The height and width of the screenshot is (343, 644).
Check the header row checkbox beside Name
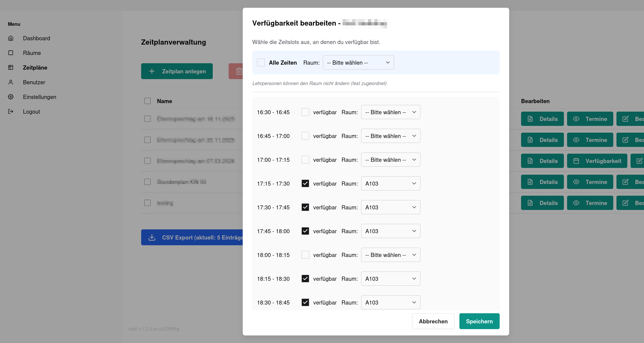pyautogui.click(x=147, y=101)
